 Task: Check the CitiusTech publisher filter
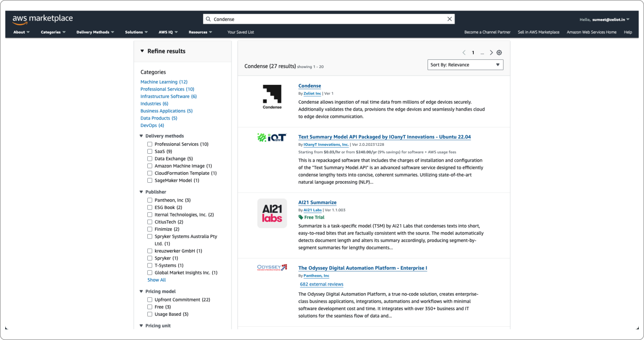150,222
